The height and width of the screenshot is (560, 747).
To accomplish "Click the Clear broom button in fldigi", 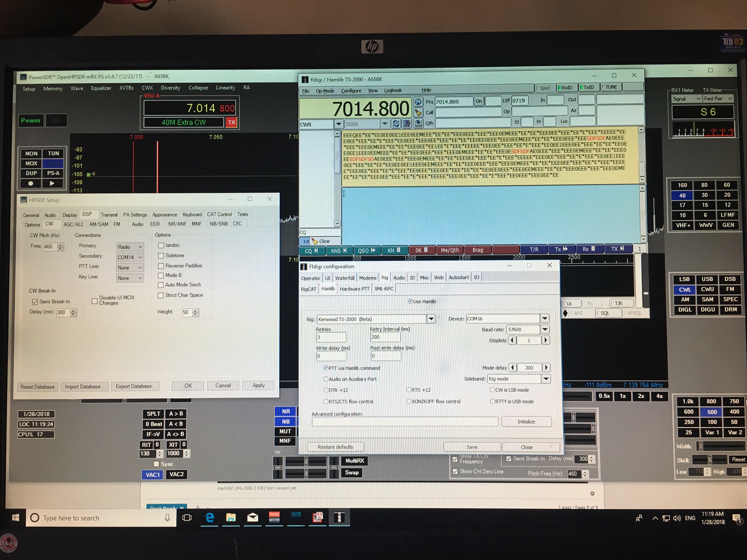I will click(x=321, y=241).
